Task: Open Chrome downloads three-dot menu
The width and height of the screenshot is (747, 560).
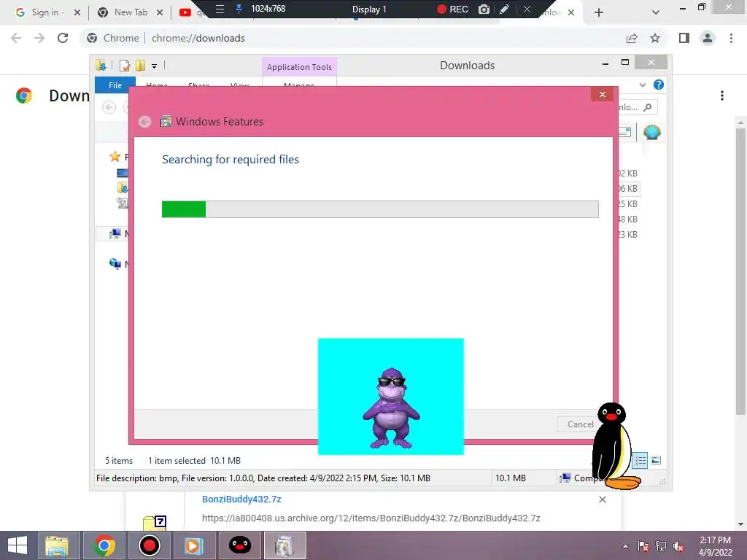Action: [x=722, y=96]
